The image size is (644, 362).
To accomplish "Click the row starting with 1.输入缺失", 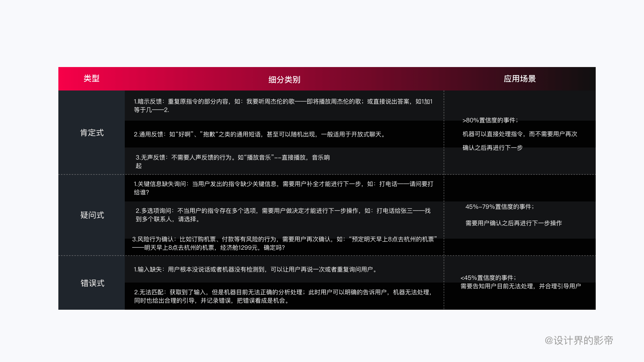I will 284,269.
